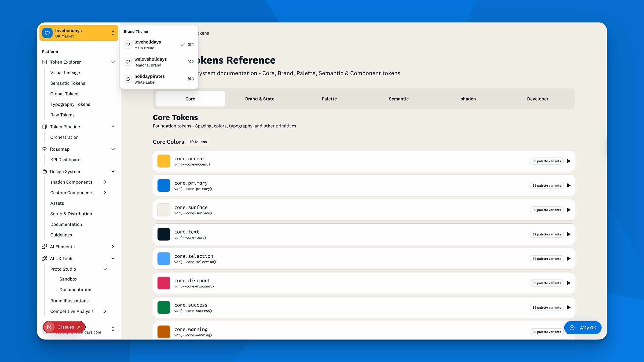The width and height of the screenshot is (644, 362).
Task: Click the AI UX Tools wand icon
Action: (x=45, y=258)
